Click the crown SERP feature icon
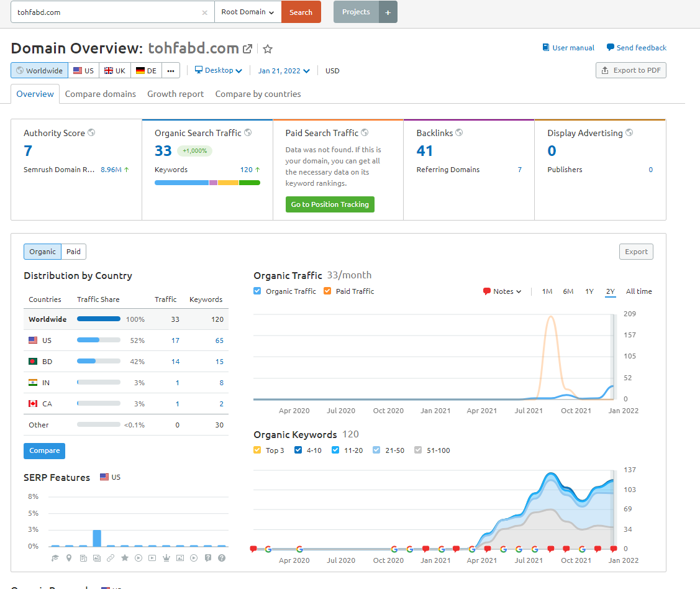 click(166, 558)
